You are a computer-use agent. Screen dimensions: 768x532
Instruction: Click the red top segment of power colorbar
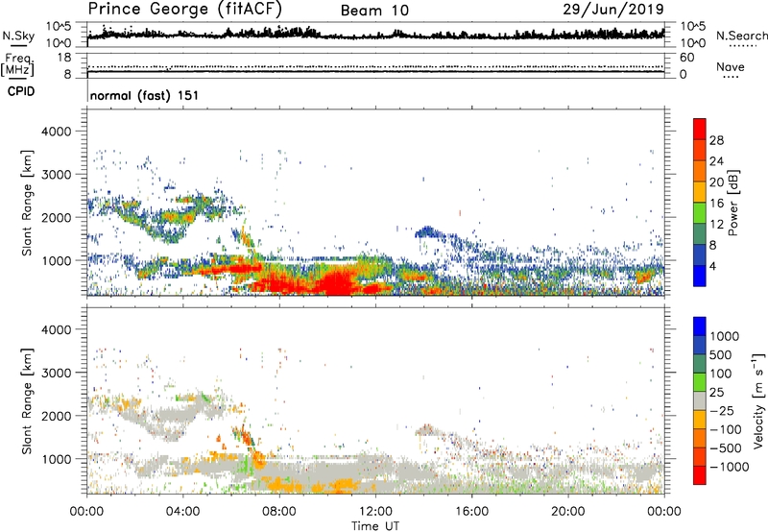click(x=700, y=129)
